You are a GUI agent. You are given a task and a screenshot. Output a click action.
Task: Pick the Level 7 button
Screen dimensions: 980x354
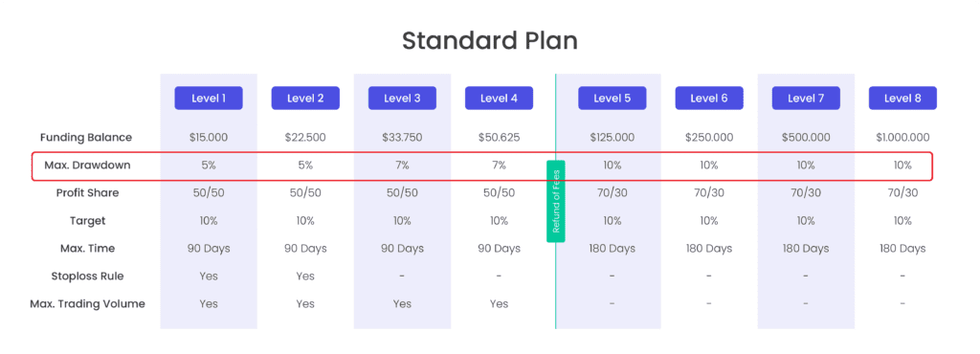(806, 98)
